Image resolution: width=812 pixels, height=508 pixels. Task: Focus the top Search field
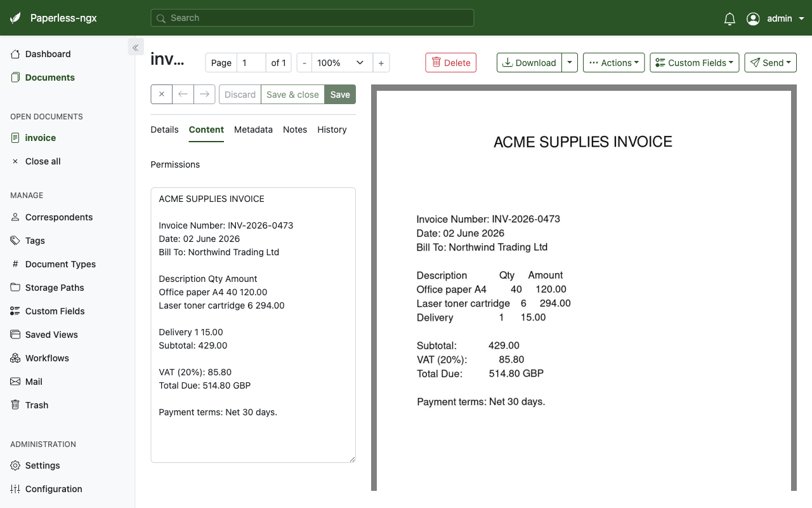coord(312,18)
